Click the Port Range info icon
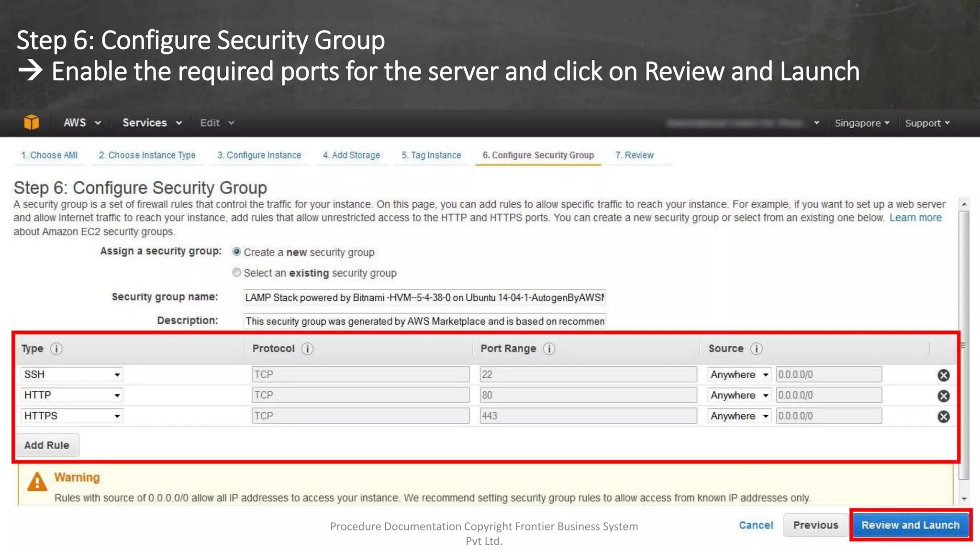 pyautogui.click(x=549, y=349)
